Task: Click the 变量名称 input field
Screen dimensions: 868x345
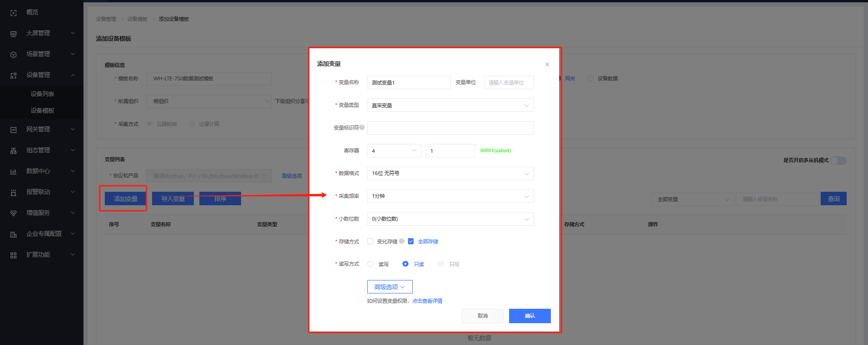Action: [408, 83]
